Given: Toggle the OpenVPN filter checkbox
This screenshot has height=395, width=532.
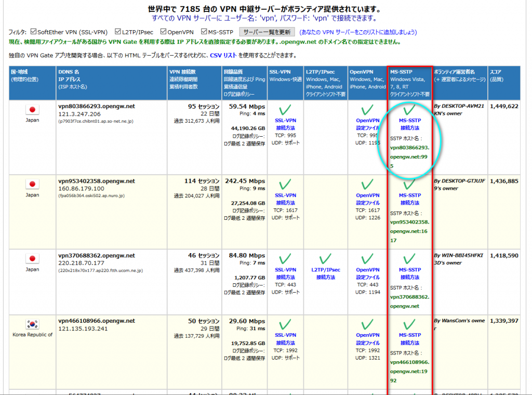Looking at the screenshot, I should click(x=164, y=32).
